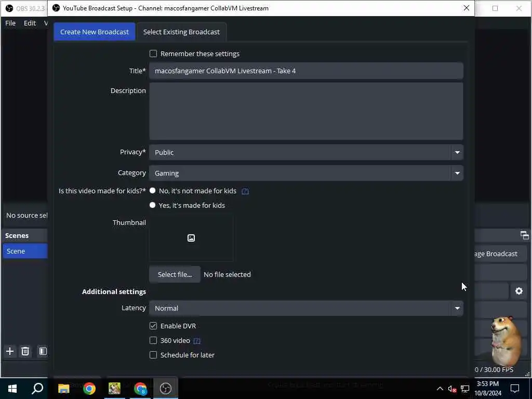Show hidden system tray icons
The height and width of the screenshot is (399, 532).
(440, 389)
